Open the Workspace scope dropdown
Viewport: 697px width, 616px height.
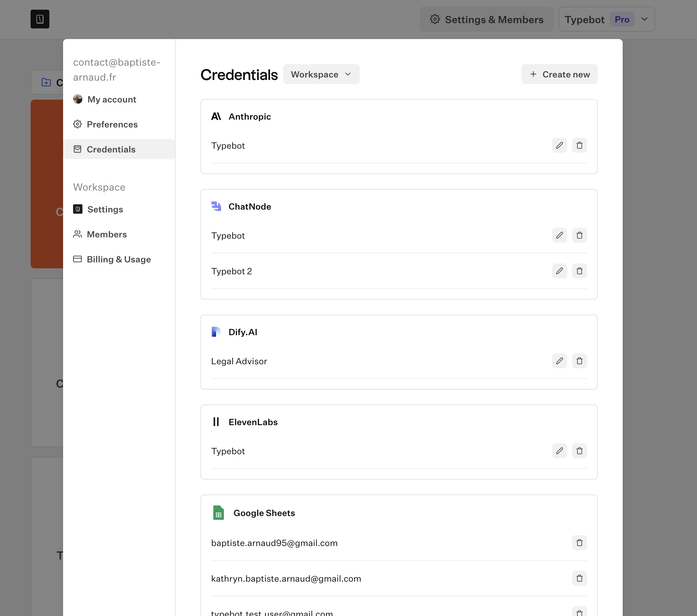coord(321,74)
